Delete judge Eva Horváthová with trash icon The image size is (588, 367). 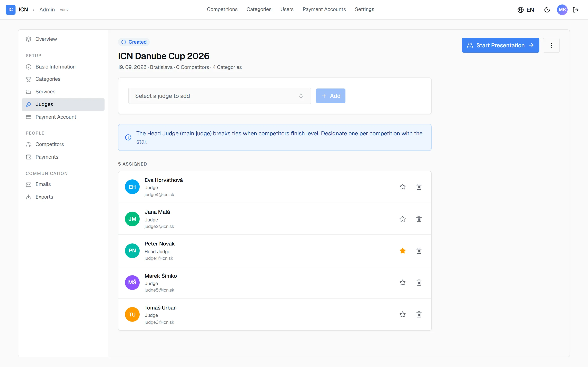pyautogui.click(x=419, y=187)
